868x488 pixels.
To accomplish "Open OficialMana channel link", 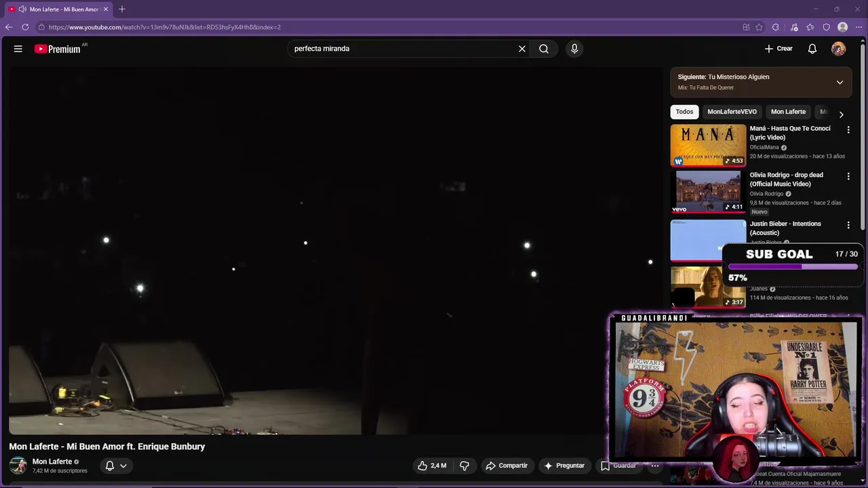I will pyautogui.click(x=764, y=147).
